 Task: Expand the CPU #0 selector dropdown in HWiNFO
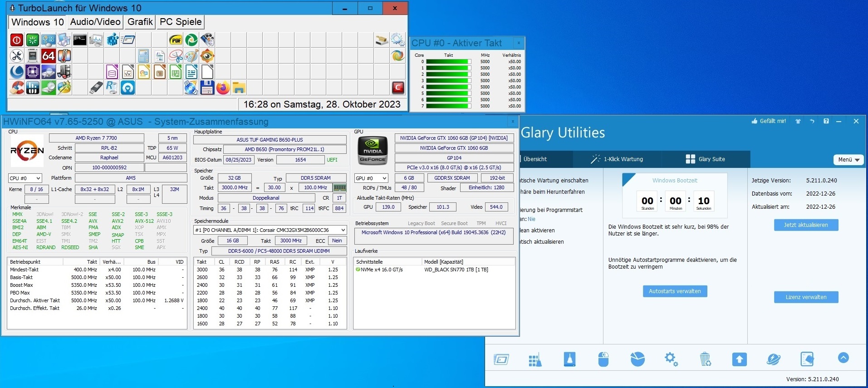click(x=25, y=178)
